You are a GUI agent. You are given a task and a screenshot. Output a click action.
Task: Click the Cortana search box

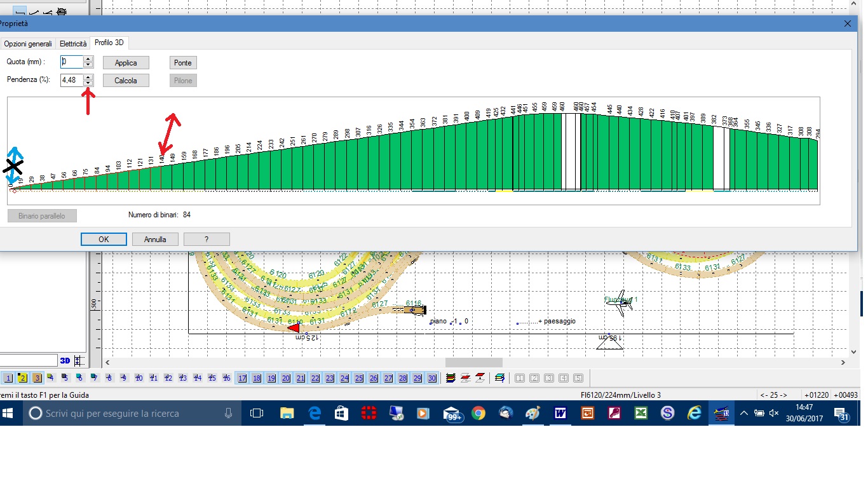click(x=133, y=414)
